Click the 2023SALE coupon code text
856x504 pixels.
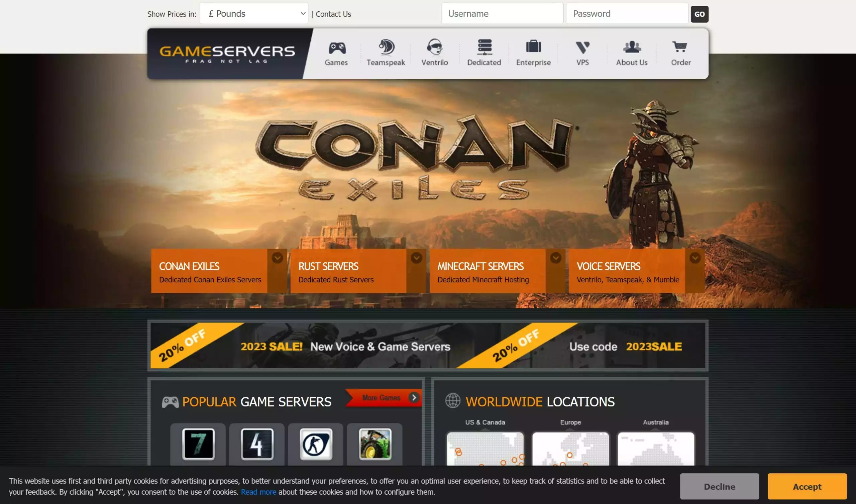click(x=654, y=346)
